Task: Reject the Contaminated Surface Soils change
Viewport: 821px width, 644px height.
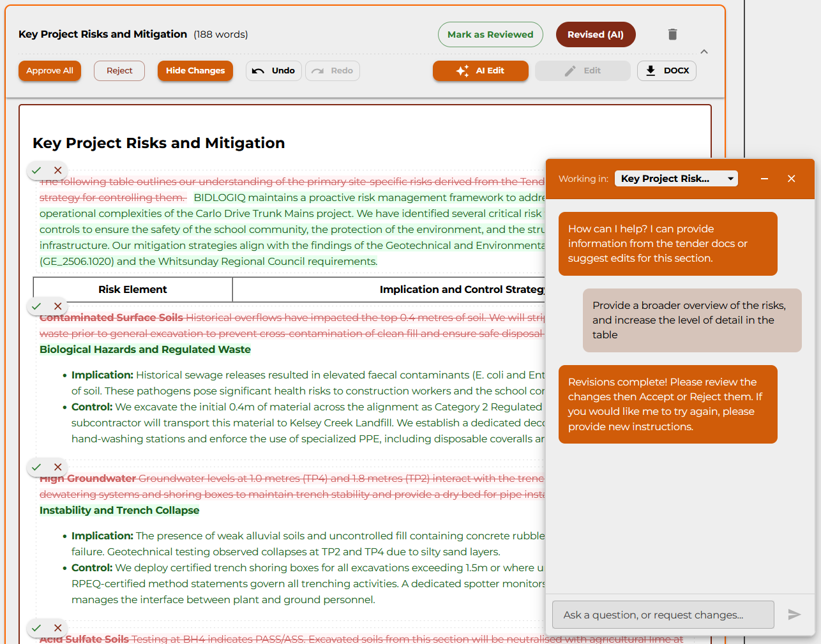Action: [58, 306]
